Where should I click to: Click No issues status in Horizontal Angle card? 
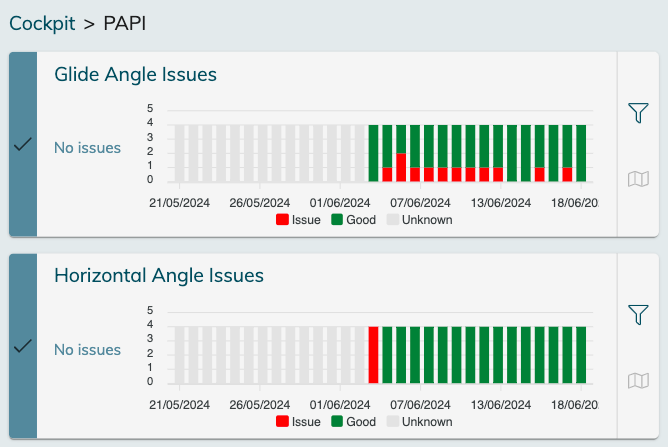click(87, 350)
